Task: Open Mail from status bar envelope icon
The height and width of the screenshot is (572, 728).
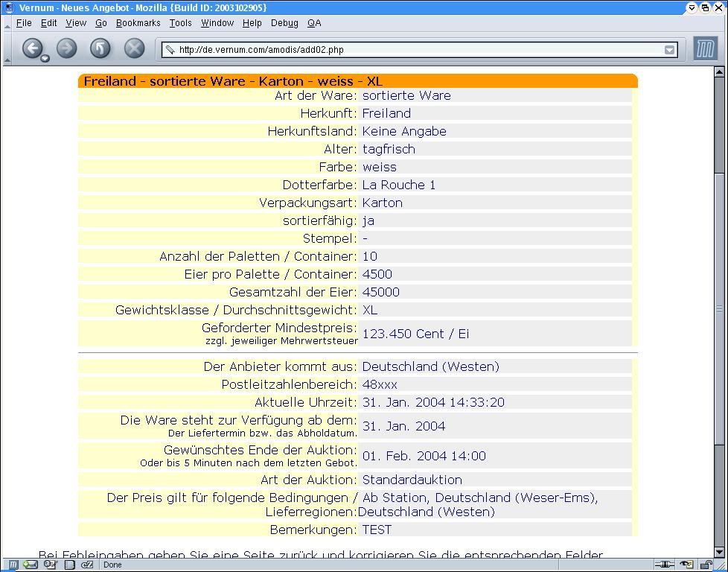Action: 31,565
